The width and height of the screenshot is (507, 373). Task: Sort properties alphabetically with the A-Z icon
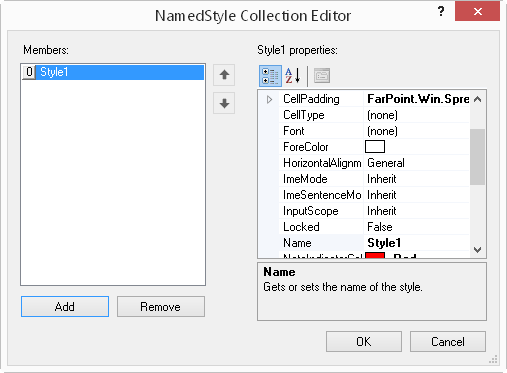click(293, 76)
